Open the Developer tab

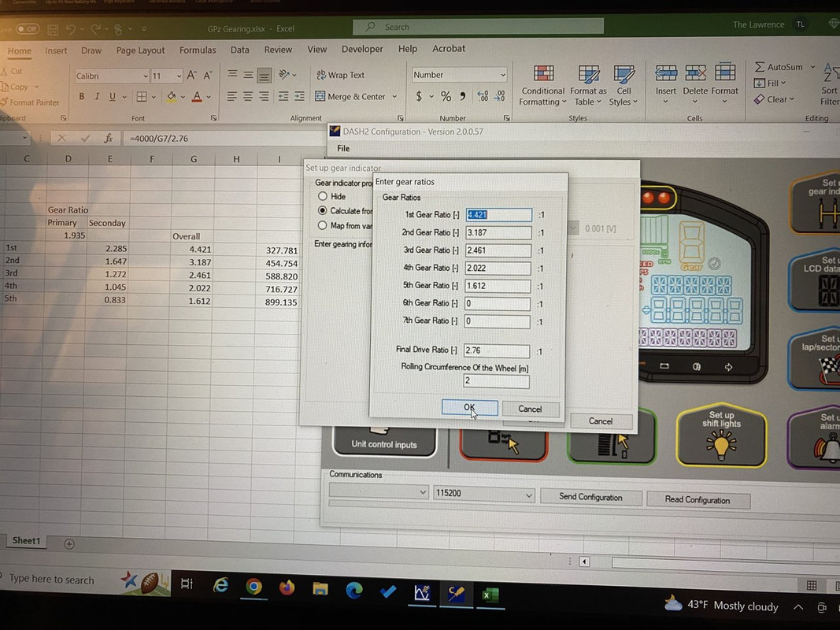[x=362, y=49]
